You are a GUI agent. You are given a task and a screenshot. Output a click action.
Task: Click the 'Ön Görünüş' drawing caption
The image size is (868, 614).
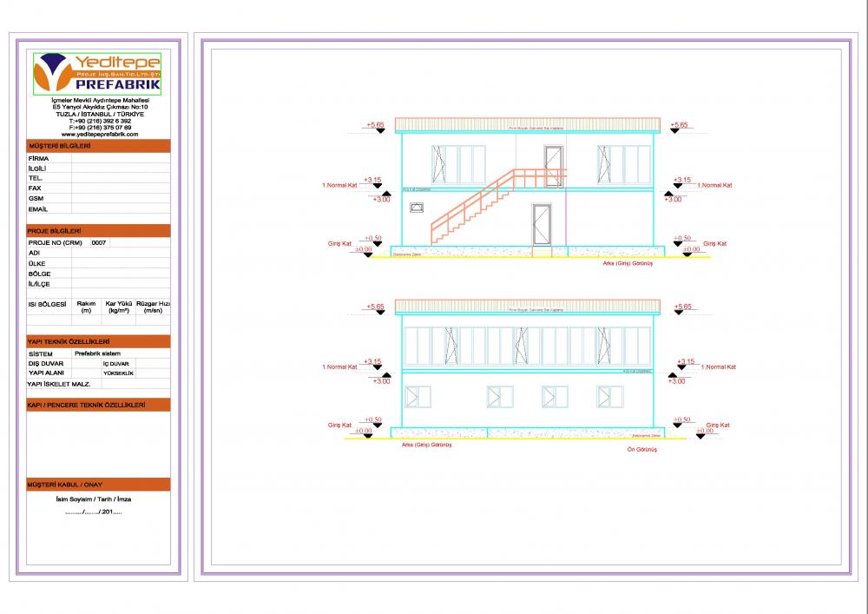click(x=642, y=450)
